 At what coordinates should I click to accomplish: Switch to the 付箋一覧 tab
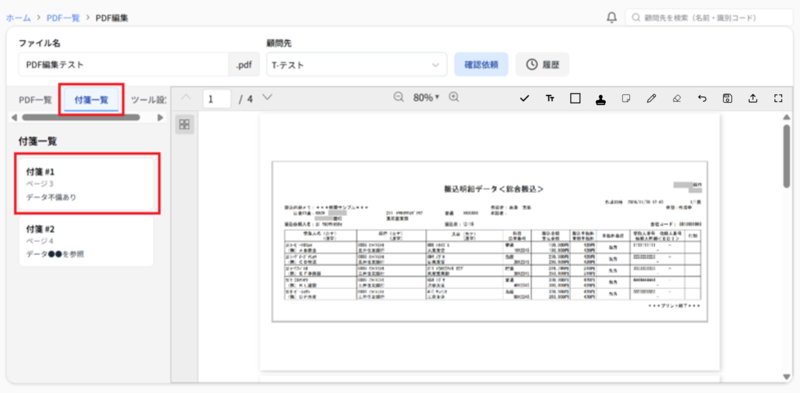tap(91, 100)
